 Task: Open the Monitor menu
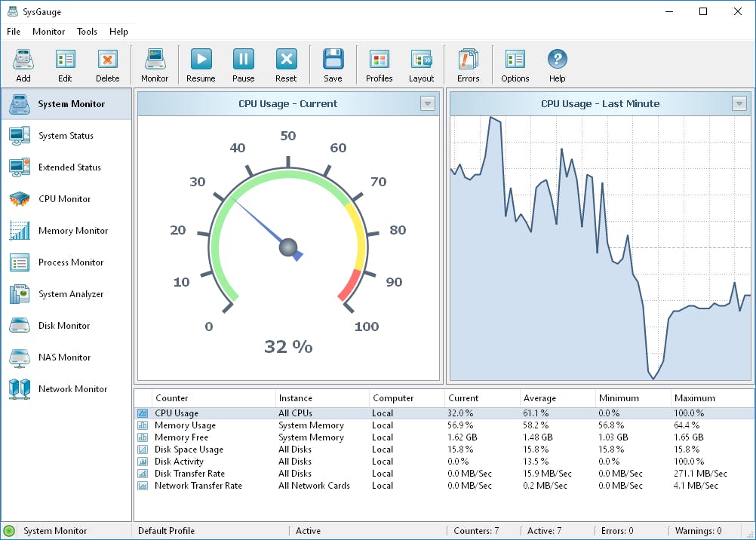pos(48,32)
